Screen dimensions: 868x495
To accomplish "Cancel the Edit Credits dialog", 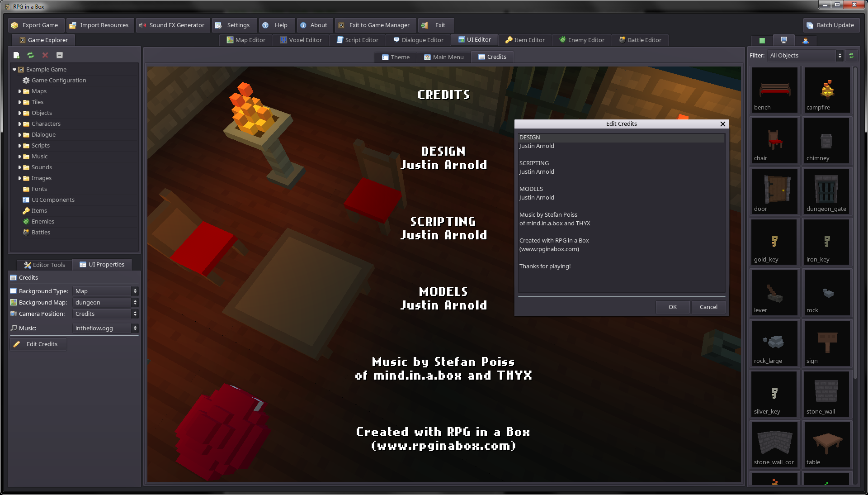I will (708, 306).
